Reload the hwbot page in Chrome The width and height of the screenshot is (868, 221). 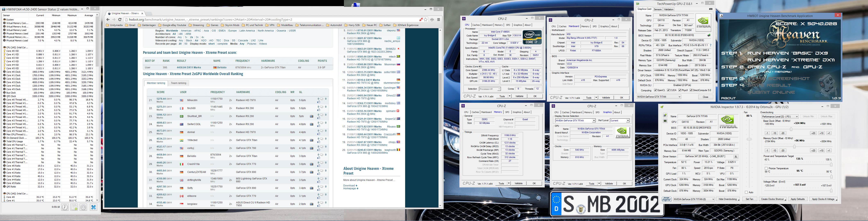(x=120, y=19)
